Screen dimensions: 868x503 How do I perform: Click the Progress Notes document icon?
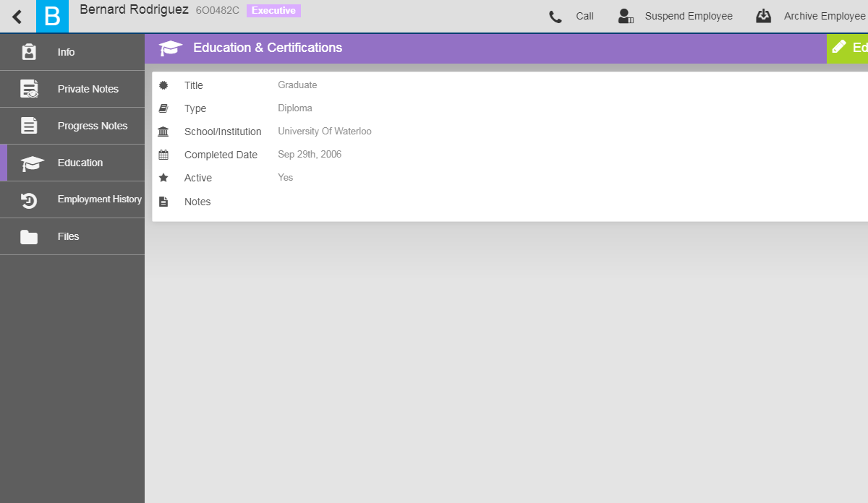click(x=29, y=126)
